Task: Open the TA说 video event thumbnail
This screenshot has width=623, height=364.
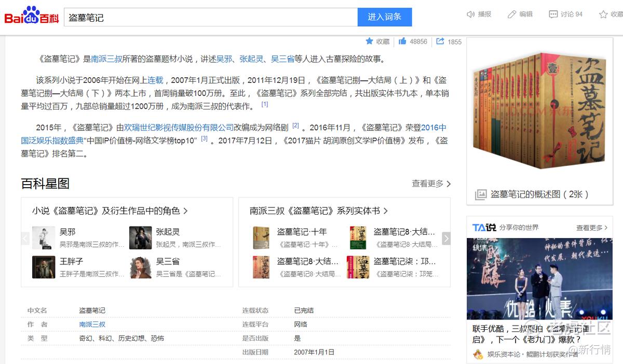Action: (x=540, y=278)
